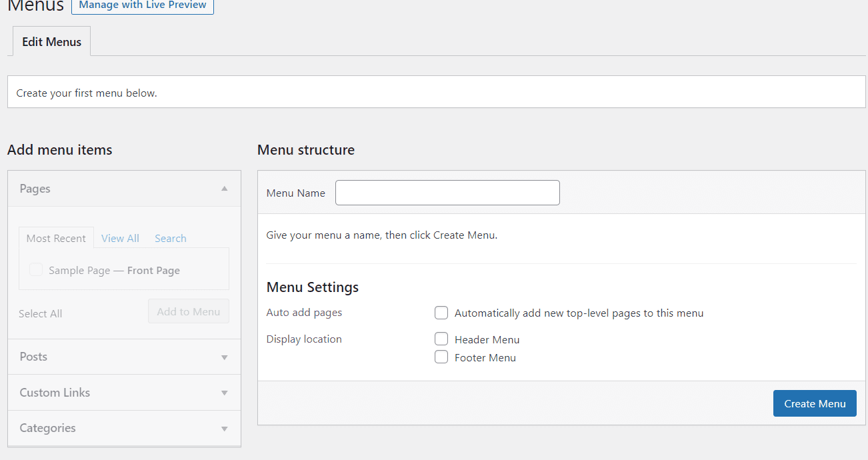
Task: Click the Sample Page Front Page label
Action: 114,270
